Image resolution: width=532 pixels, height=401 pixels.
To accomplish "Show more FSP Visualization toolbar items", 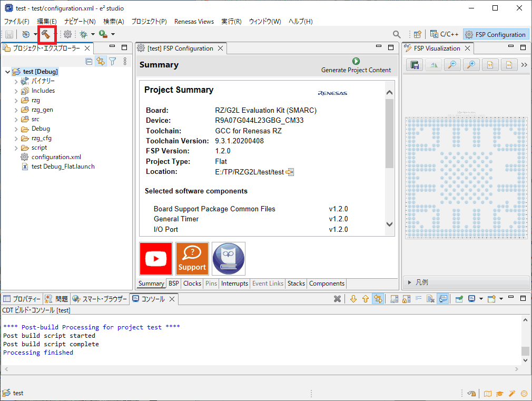I will pos(524,65).
